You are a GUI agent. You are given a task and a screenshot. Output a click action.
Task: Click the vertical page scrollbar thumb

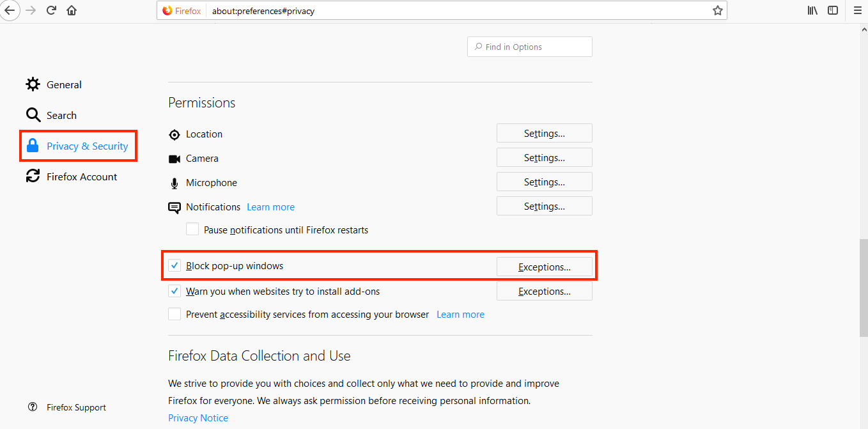[x=864, y=288]
